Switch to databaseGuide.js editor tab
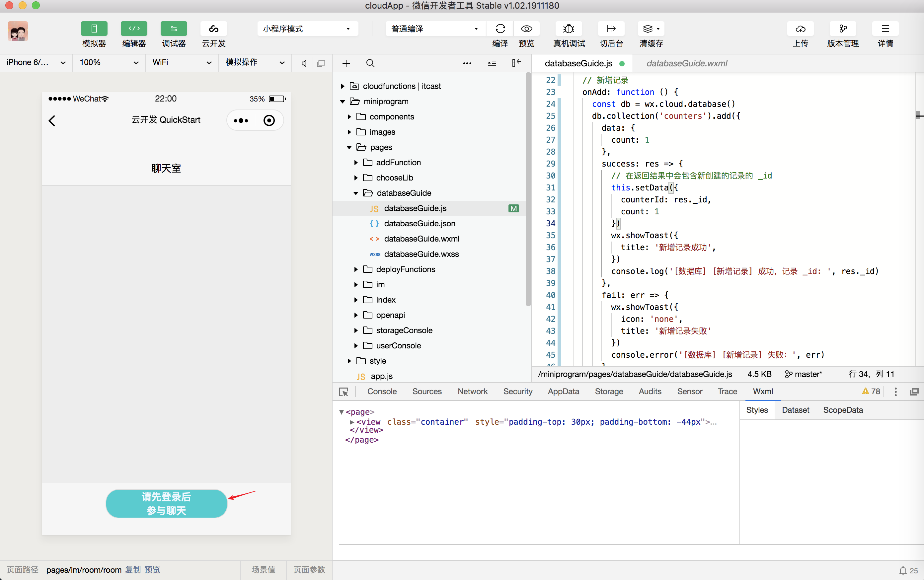924x580 pixels. (582, 63)
